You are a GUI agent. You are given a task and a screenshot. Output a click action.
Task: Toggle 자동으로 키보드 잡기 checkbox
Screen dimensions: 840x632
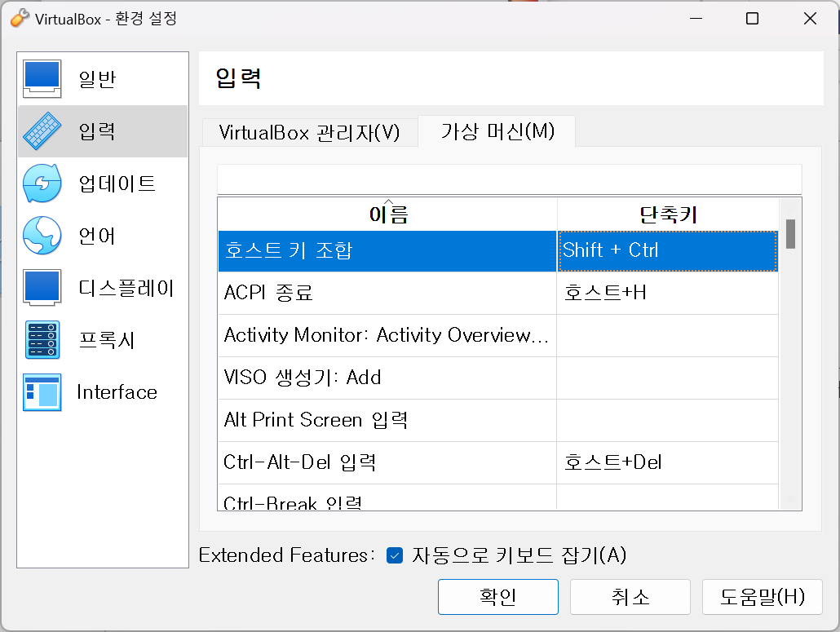coord(395,555)
